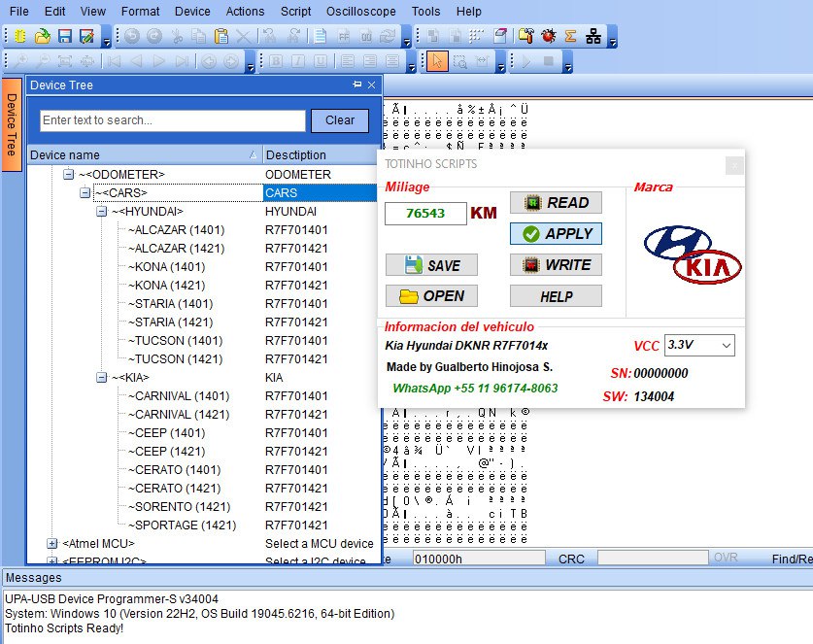Click the Save floppy disk toolbar icon
The height and width of the screenshot is (644, 813).
click(x=64, y=37)
